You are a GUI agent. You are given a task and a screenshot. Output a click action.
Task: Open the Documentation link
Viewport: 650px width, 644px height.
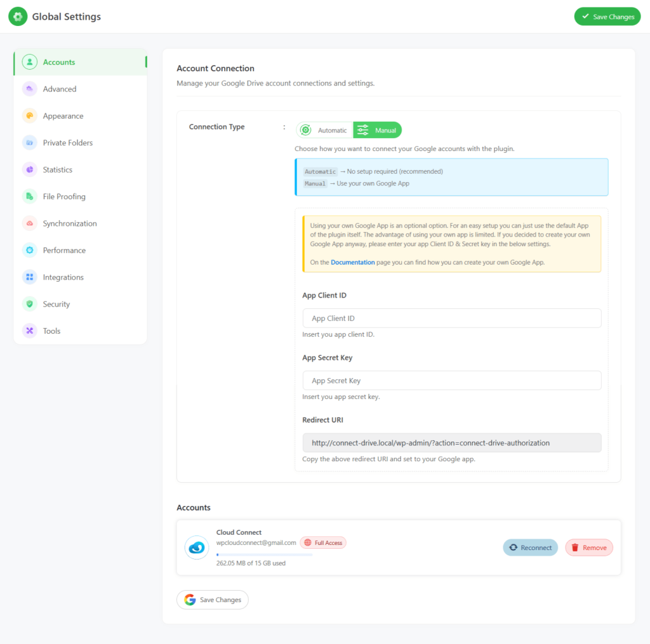coord(352,262)
